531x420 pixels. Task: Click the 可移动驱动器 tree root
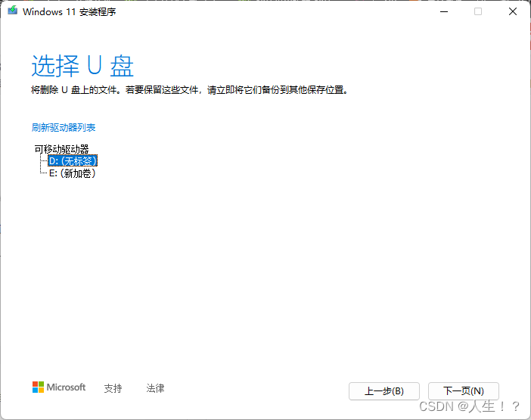point(61,148)
